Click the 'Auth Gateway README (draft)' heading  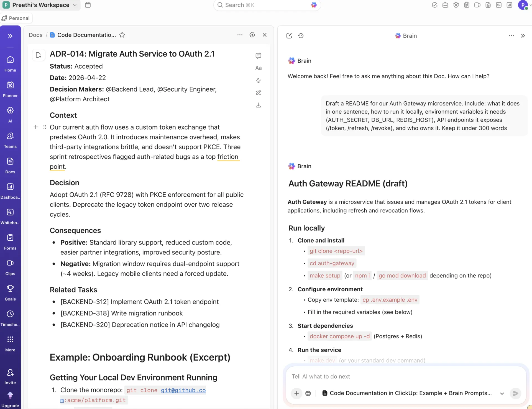[x=348, y=184]
